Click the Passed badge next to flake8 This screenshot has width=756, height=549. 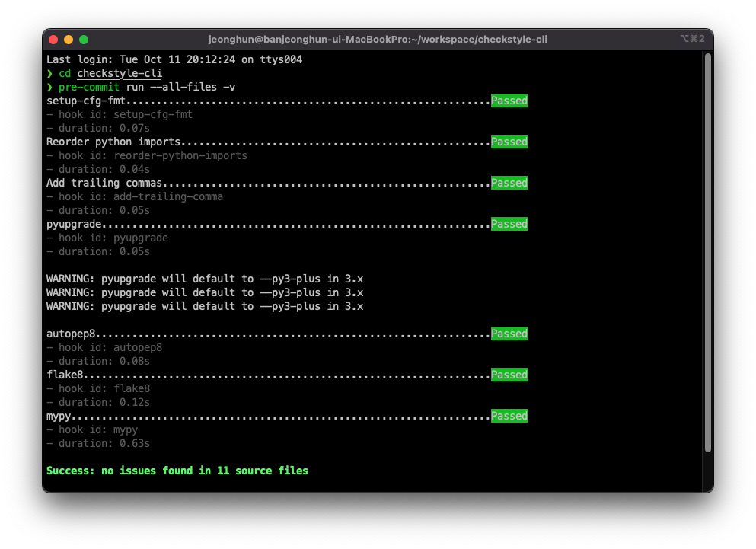pos(509,375)
